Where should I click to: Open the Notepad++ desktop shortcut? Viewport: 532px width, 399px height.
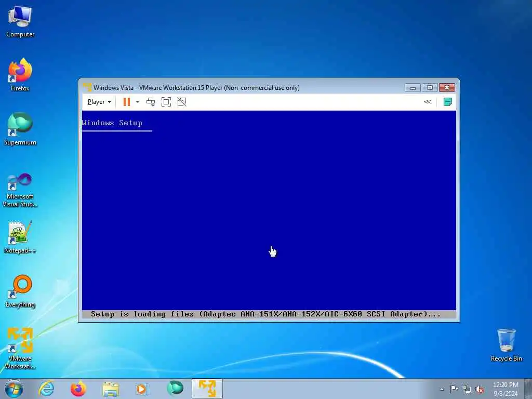point(20,237)
